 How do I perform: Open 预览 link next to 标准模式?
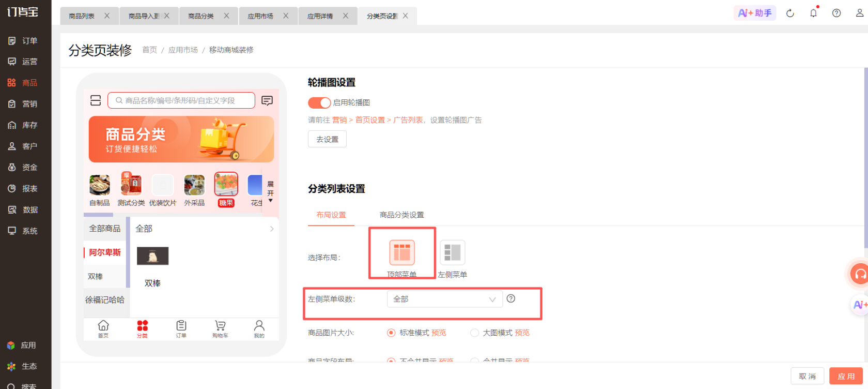click(439, 333)
